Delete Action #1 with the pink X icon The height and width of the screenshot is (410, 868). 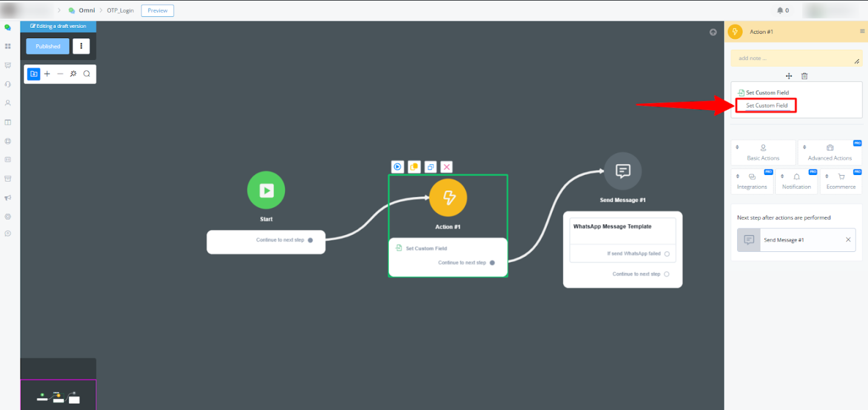pos(446,167)
